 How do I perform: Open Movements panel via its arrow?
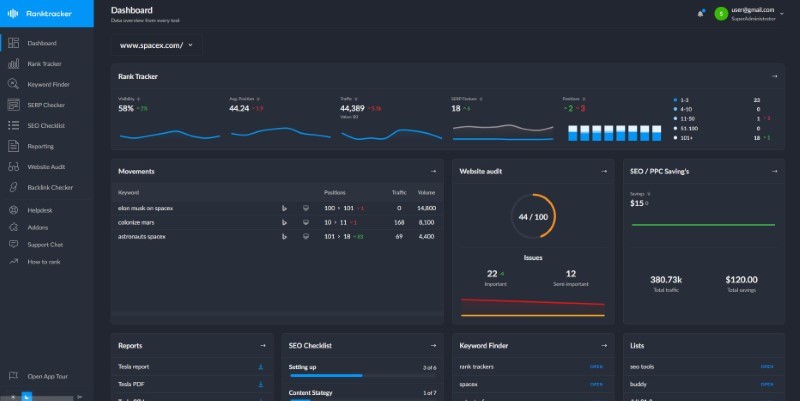pos(433,171)
